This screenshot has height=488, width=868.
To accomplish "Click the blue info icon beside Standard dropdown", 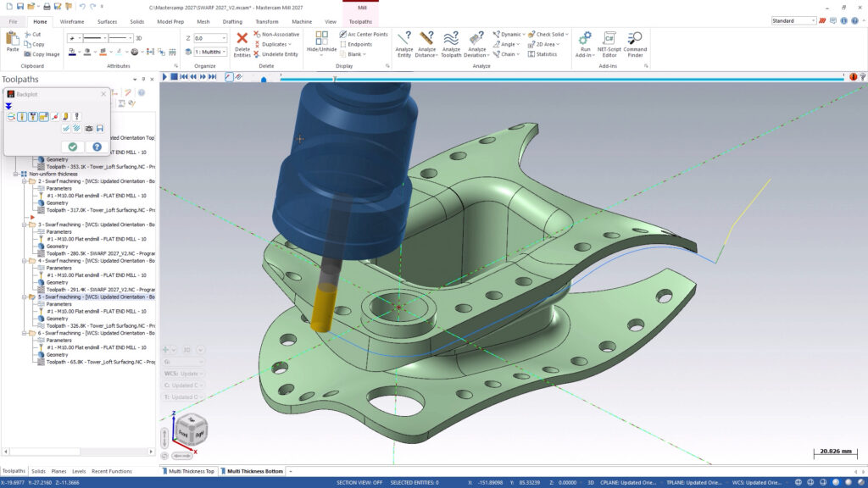I will 843,20.
